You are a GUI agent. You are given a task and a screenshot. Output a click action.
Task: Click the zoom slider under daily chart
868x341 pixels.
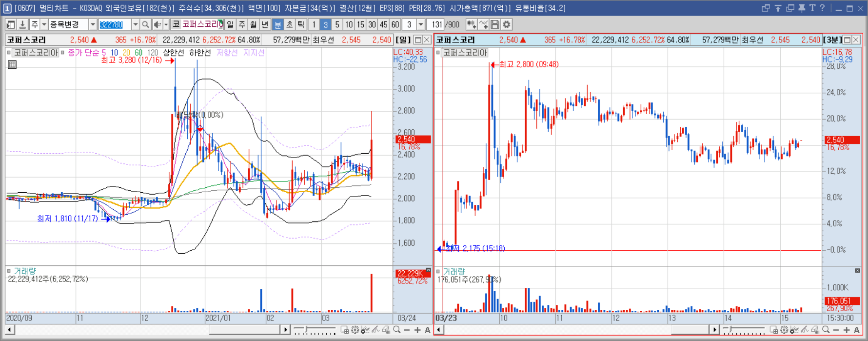click(315, 330)
